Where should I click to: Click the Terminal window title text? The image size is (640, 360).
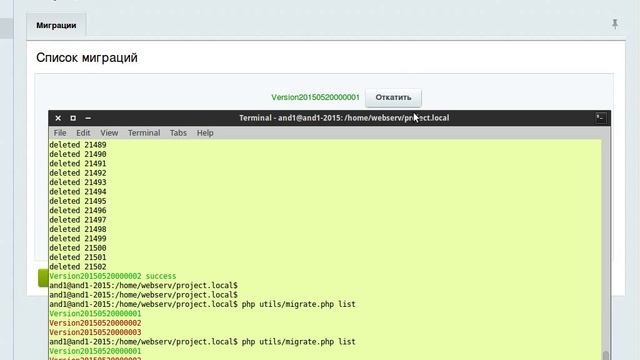(344, 118)
